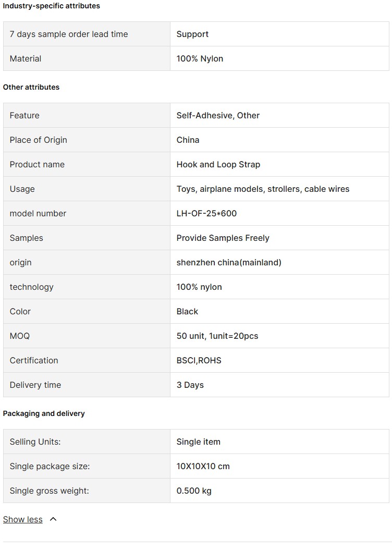Click the Toys, airplane models usage text
Screen dimensions: 392x551
point(263,189)
